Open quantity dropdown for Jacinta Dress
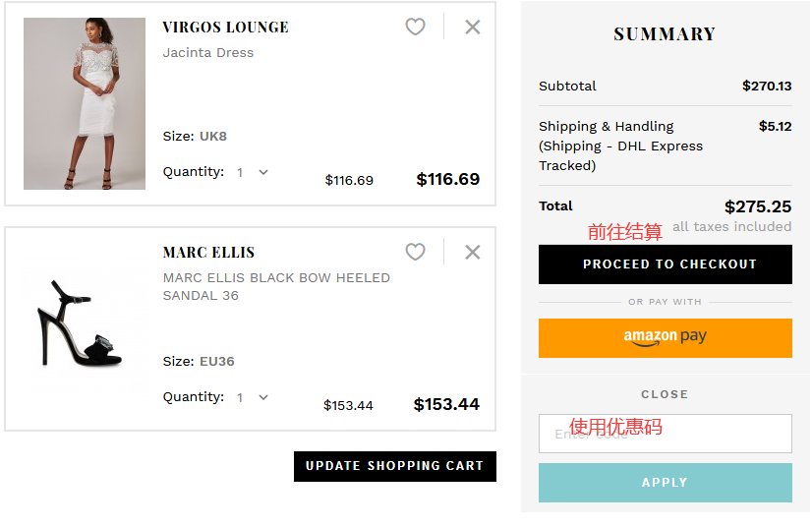The image size is (812, 527). (x=253, y=172)
